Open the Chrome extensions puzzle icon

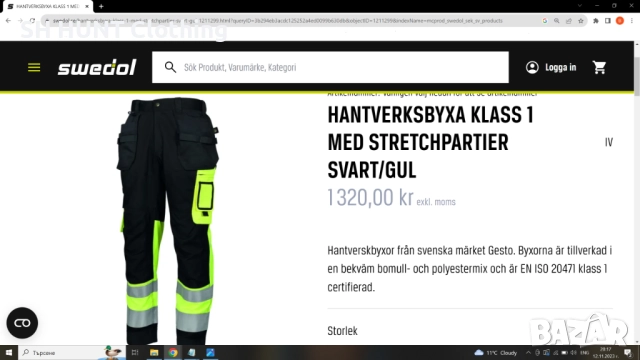(x=596, y=20)
